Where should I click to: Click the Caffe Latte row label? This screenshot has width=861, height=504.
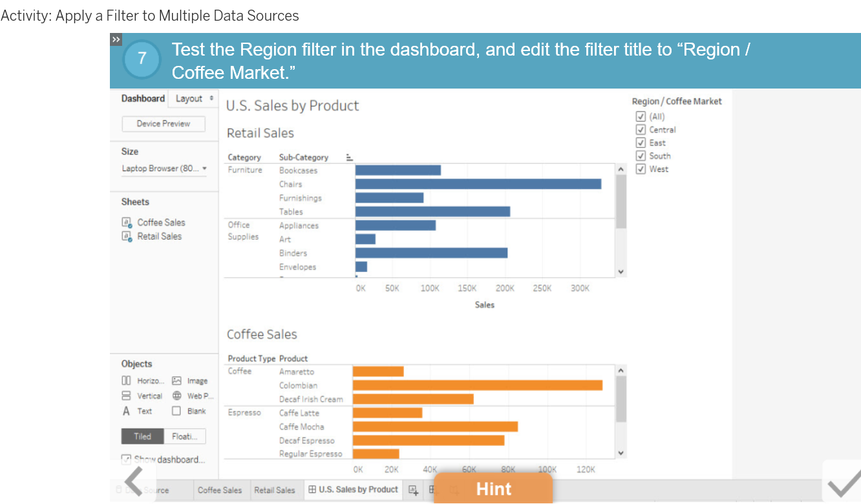[299, 413]
